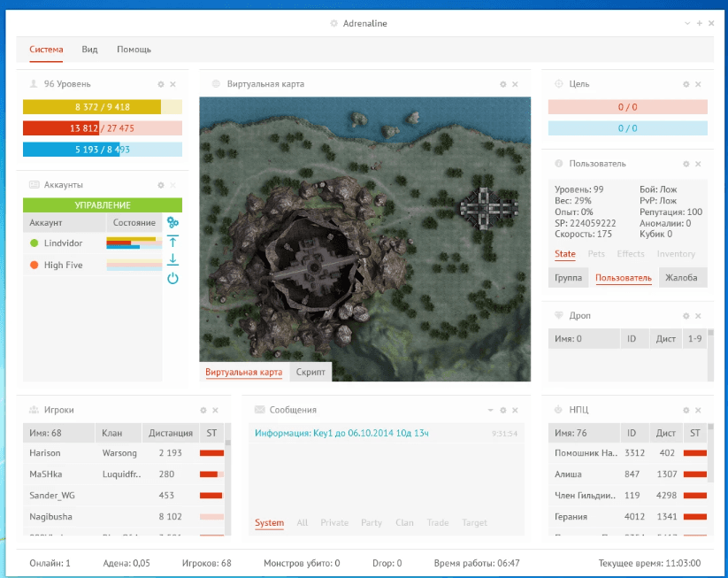Select player row MaSHka
728x578 pixels.
[124, 474]
